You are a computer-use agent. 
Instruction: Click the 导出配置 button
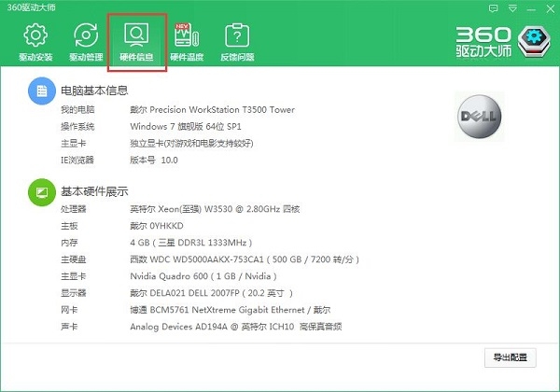pyautogui.click(x=510, y=357)
